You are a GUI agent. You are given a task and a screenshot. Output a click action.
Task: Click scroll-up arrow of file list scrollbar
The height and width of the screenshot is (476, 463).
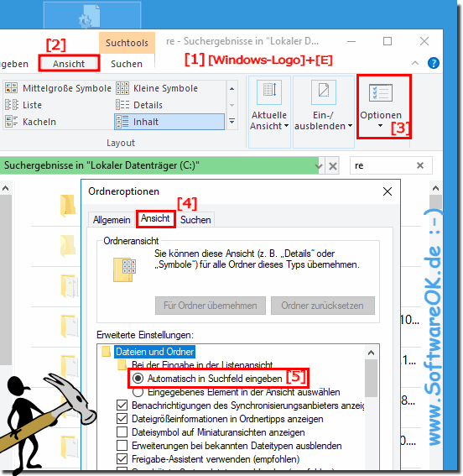435,189
